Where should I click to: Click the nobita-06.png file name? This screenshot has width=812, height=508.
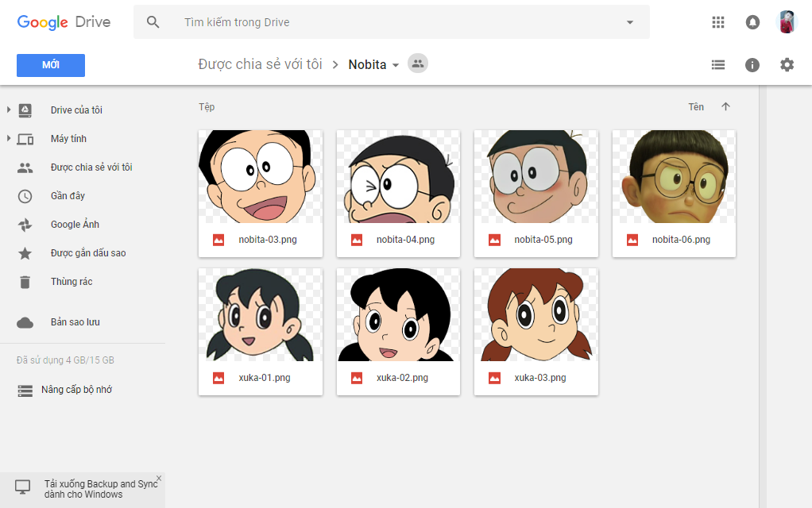681,240
